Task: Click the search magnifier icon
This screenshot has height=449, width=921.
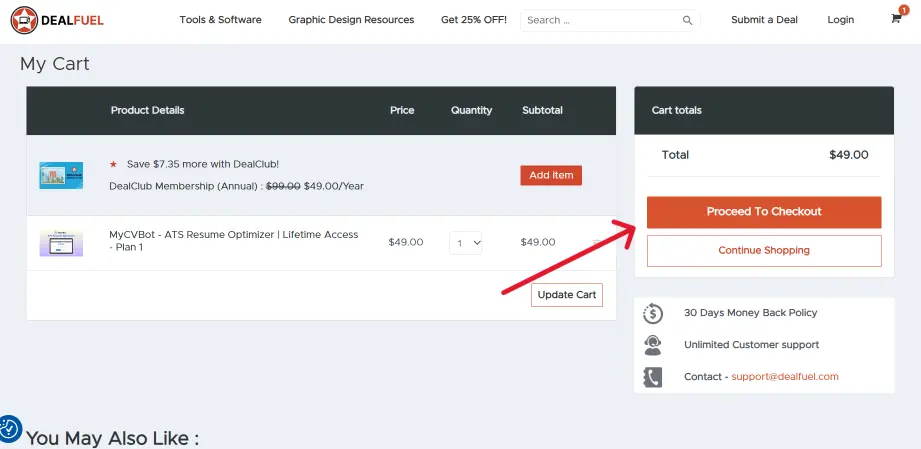Action: pyautogui.click(x=687, y=21)
